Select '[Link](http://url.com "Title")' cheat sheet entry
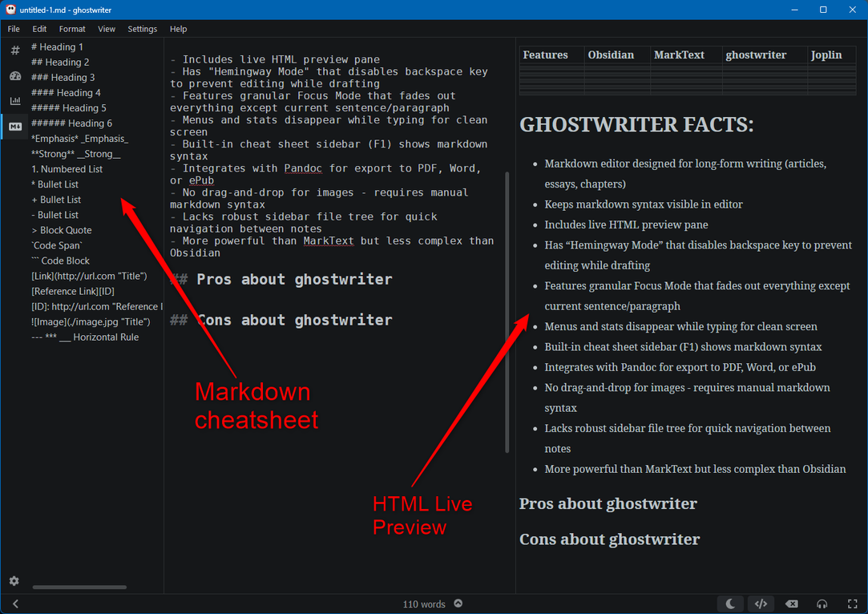This screenshot has height=614, width=868. point(89,276)
